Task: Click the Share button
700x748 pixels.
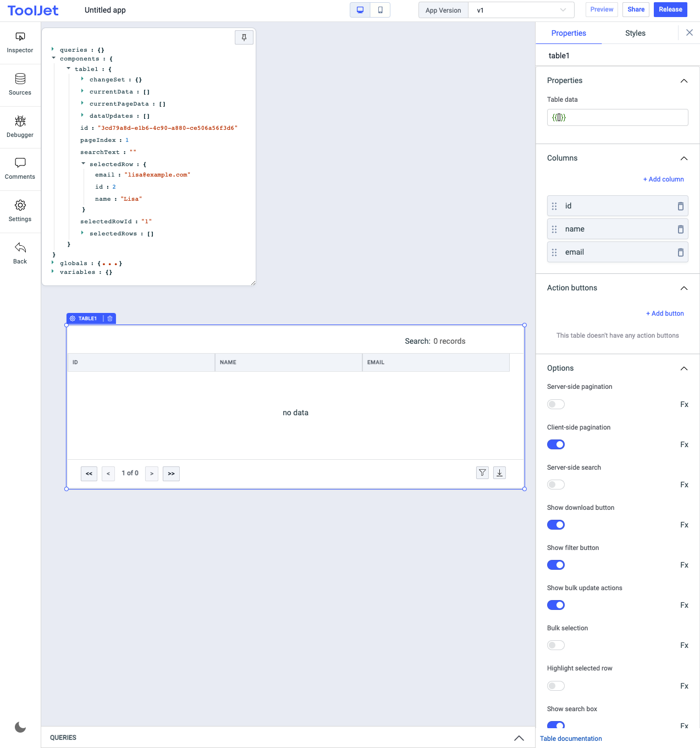Action: [636, 9]
